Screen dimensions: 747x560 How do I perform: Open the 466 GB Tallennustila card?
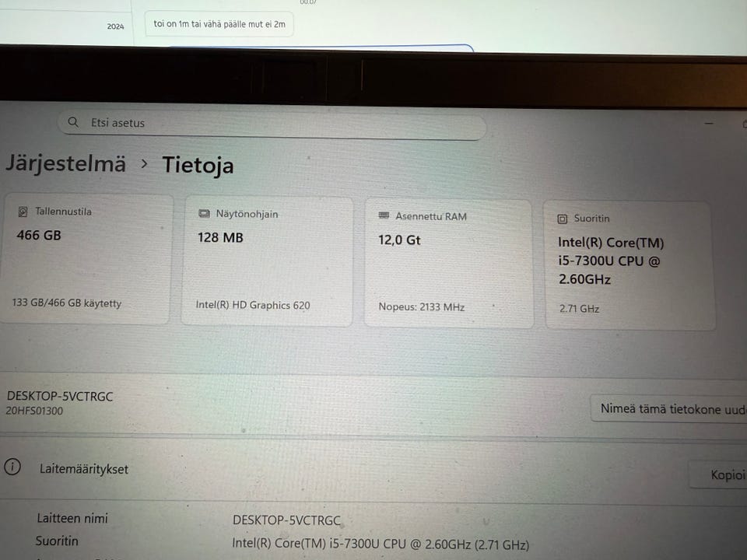86,259
